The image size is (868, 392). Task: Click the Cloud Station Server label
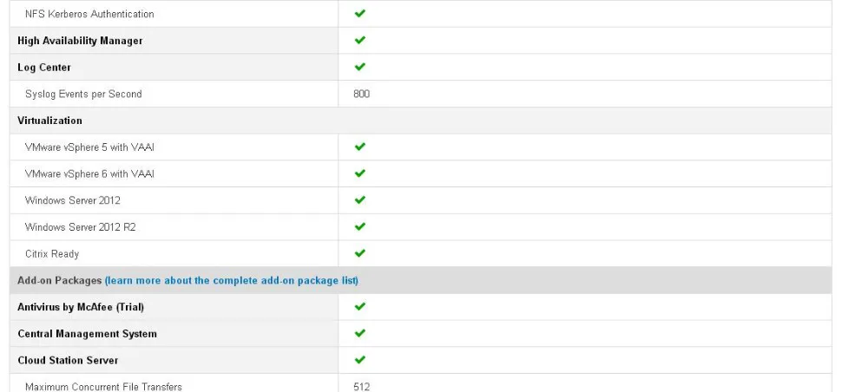[x=68, y=360]
